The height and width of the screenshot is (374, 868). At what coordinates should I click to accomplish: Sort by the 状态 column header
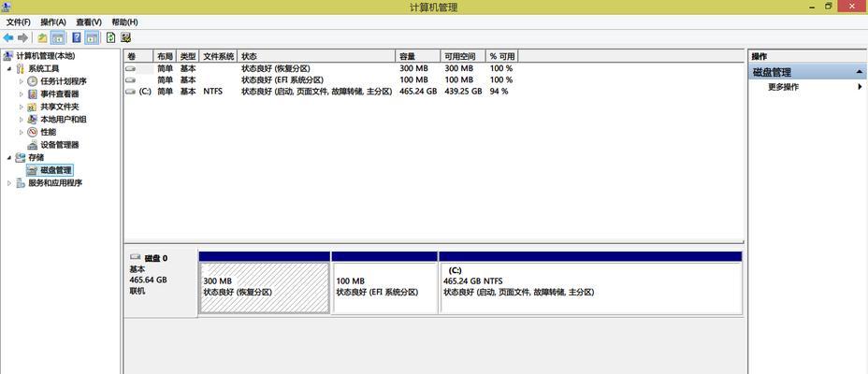pyautogui.click(x=317, y=56)
